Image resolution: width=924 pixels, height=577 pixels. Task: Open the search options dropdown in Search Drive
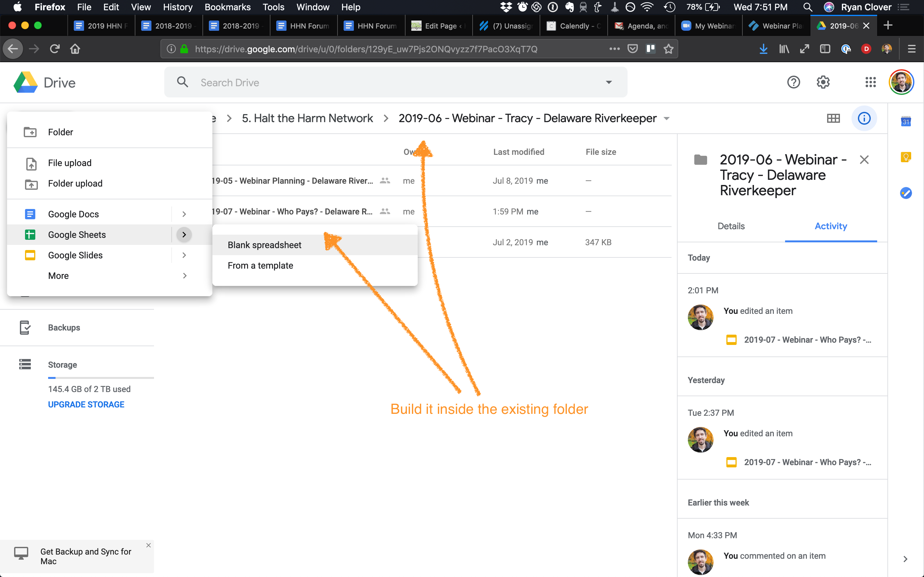(609, 82)
